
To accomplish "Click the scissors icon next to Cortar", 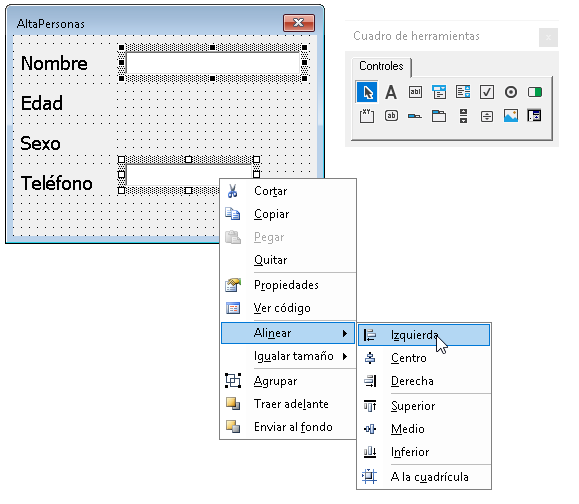I will tap(232, 191).
